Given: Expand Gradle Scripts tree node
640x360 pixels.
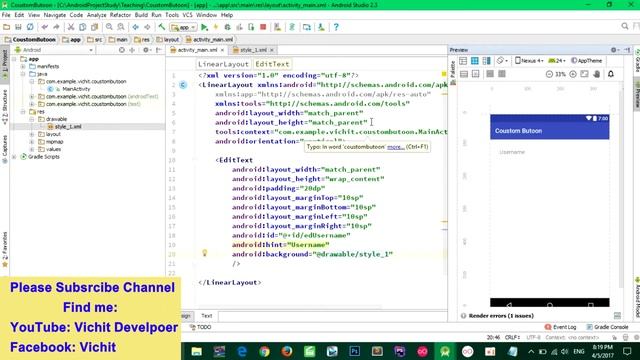Looking at the screenshot, I should (14, 157).
